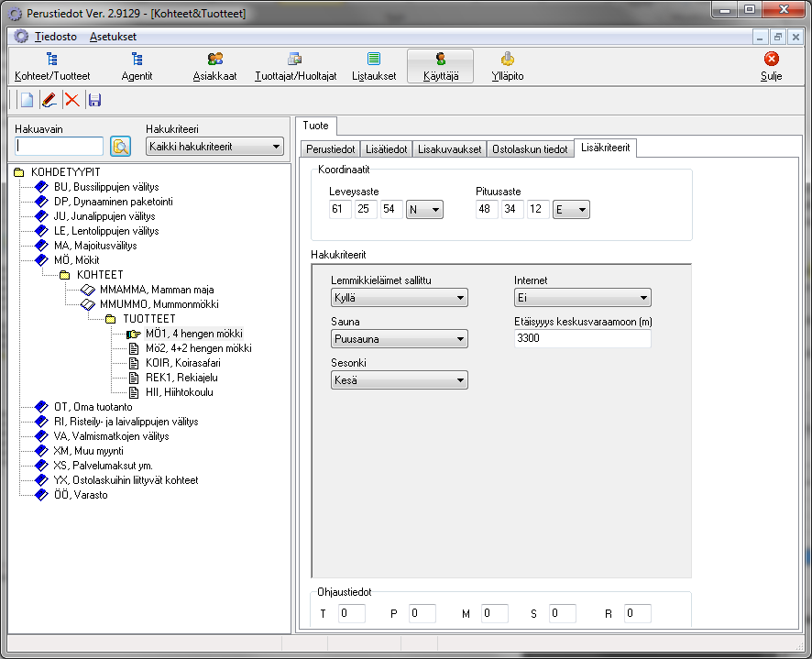Click the T field in Ohjaustiedot
Screen dimensions: 812x659
tap(352, 613)
